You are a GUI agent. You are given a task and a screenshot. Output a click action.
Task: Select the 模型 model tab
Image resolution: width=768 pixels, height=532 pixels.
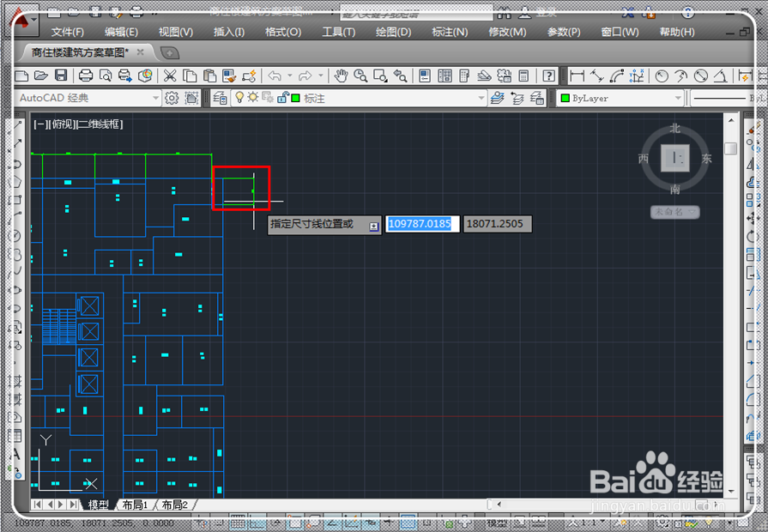[x=99, y=505]
